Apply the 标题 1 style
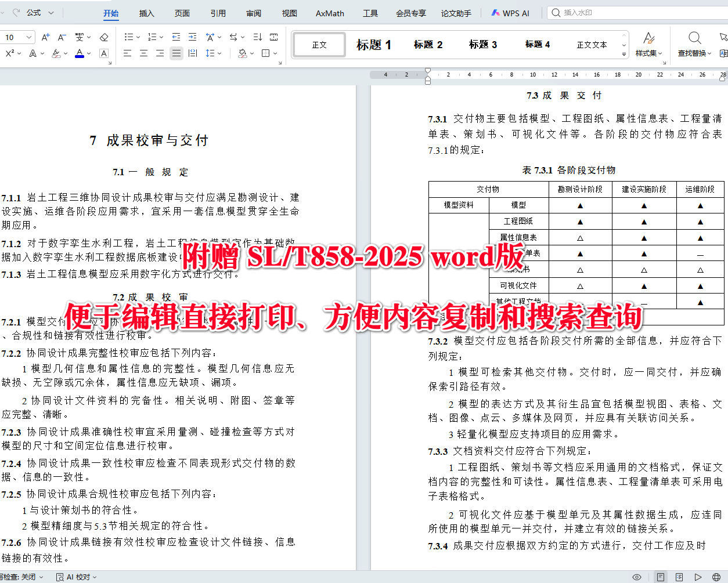The image size is (728, 583). (x=374, y=45)
